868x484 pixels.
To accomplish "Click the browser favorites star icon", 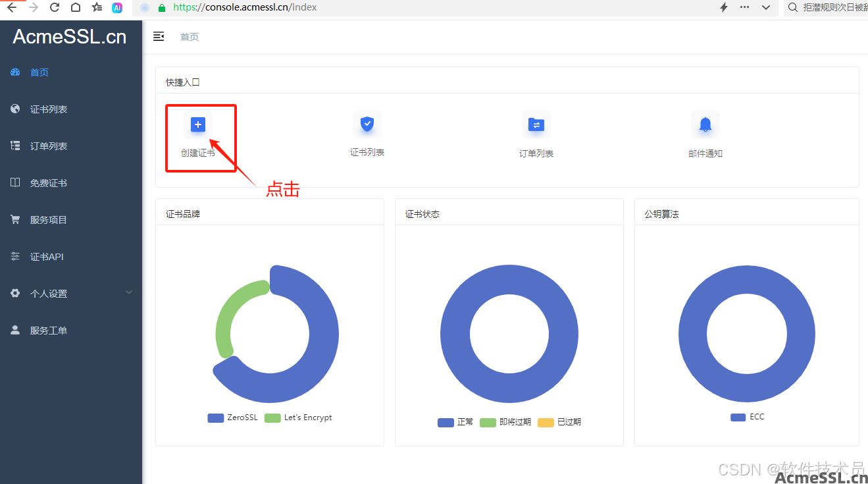I will click(x=97, y=7).
